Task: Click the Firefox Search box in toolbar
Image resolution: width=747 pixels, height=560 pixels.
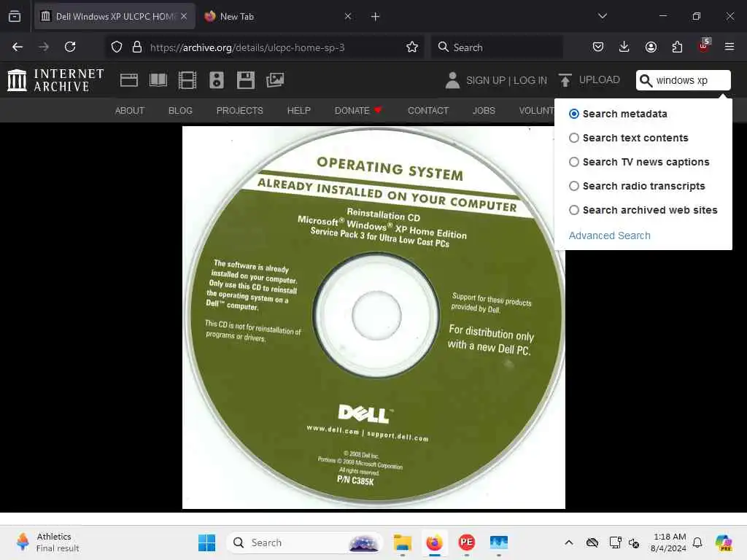Action: point(497,47)
